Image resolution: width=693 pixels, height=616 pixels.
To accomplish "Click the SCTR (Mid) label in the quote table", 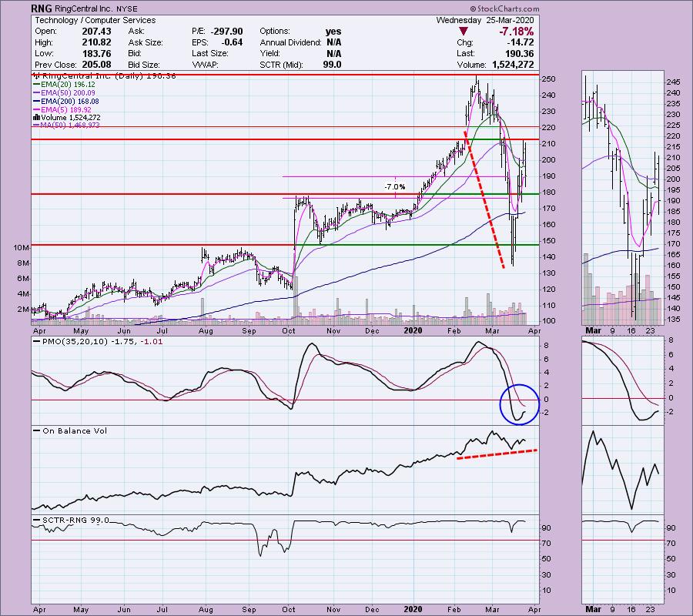I will pyautogui.click(x=281, y=65).
